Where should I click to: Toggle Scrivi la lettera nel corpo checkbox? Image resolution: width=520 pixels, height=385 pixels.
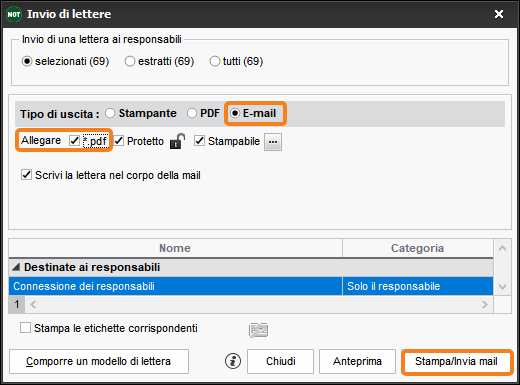click(26, 175)
